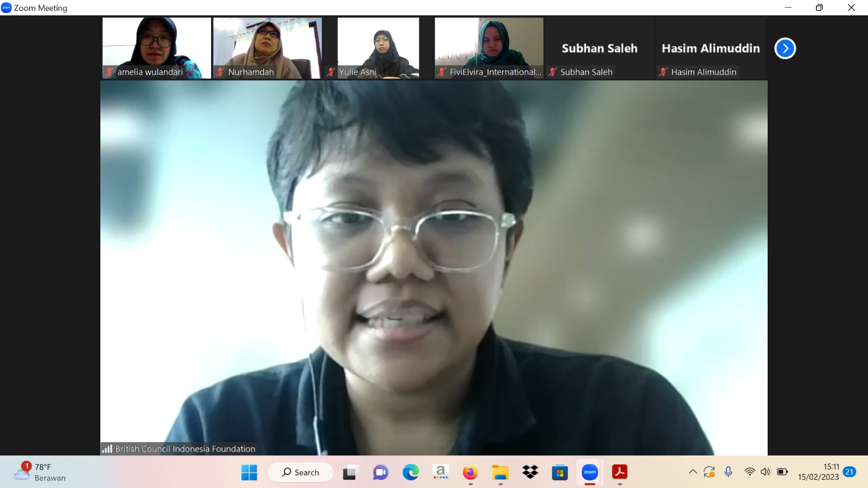This screenshot has width=868, height=488.
Task: Open Adobe Acrobat from taskbar
Action: coord(620,473)
